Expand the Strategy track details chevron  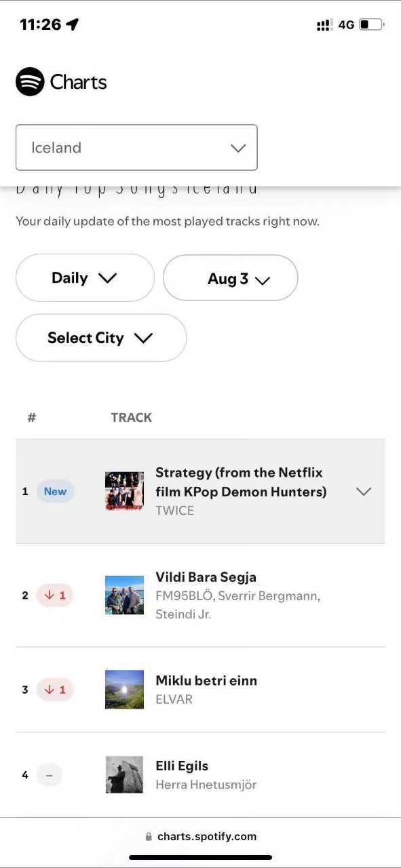coord(364,492)
